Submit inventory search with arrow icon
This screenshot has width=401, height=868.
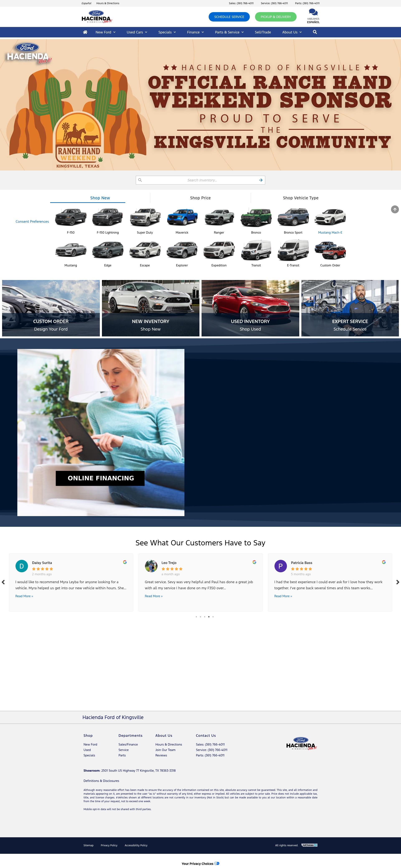point(261,180)
